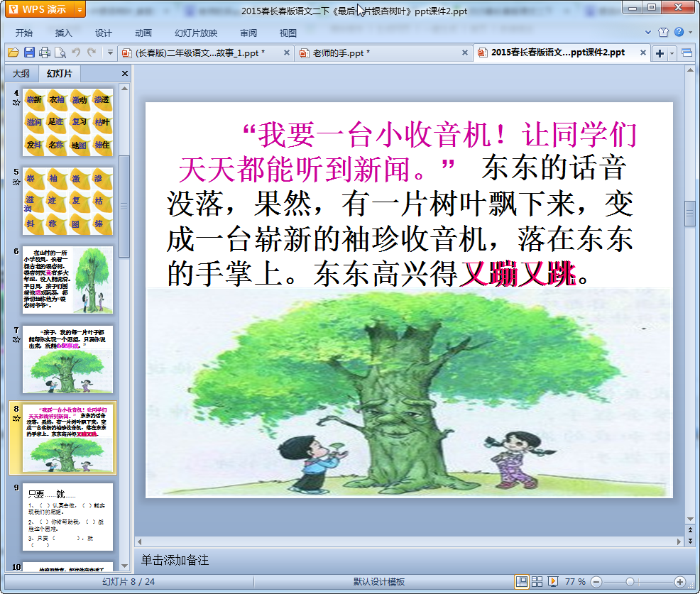This screenshot has width=700, height=594.
Task: Select slide 7 thumbnail
Action: pos(68,359)
